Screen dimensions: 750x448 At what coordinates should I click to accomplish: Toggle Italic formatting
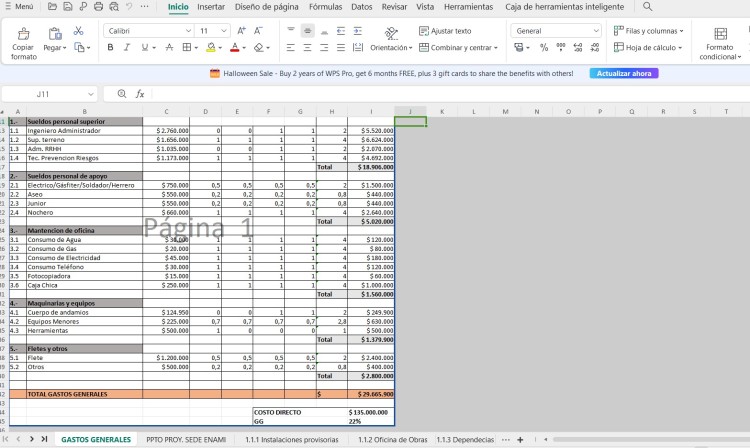coord(127,47)
